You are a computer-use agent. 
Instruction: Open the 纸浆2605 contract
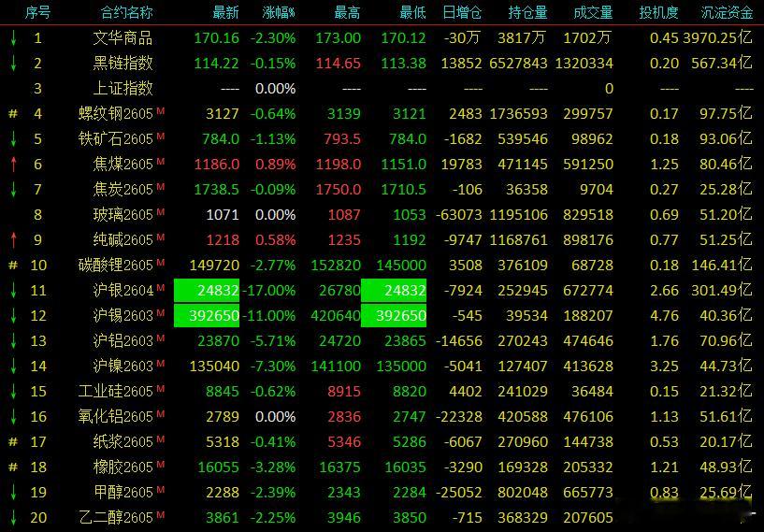pos(123,442)
